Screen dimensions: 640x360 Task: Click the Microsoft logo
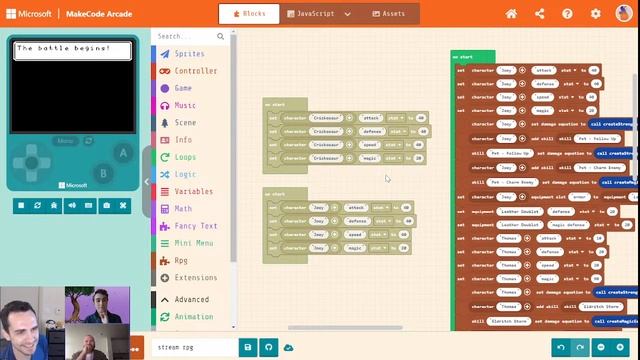click(x=29, y=14)
